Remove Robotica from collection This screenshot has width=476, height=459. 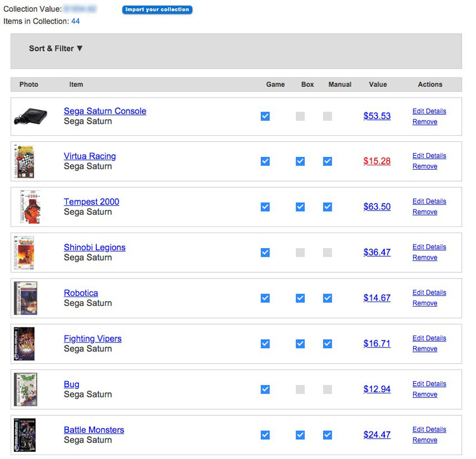click(x=424, y=303)
